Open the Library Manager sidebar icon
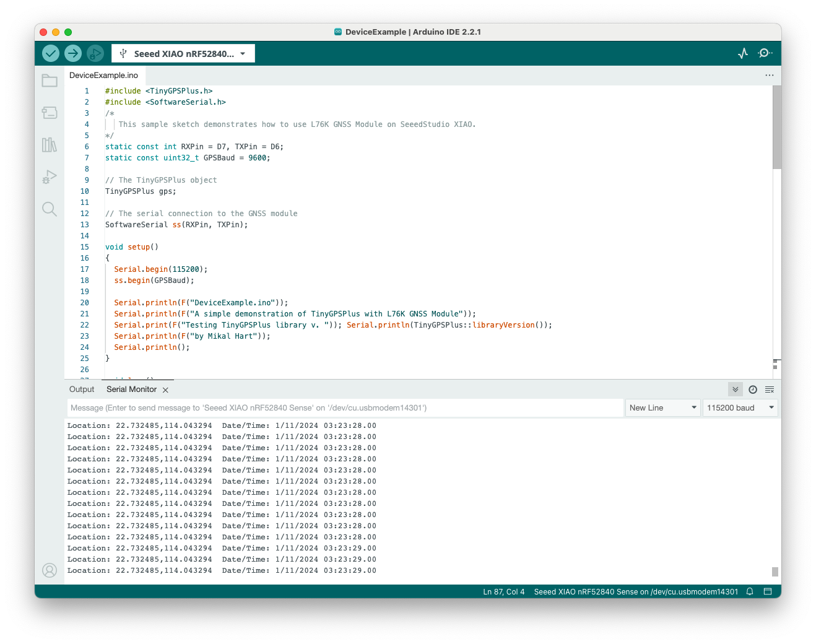Screen dimensions: 816x644 click(x=50, y=145)
